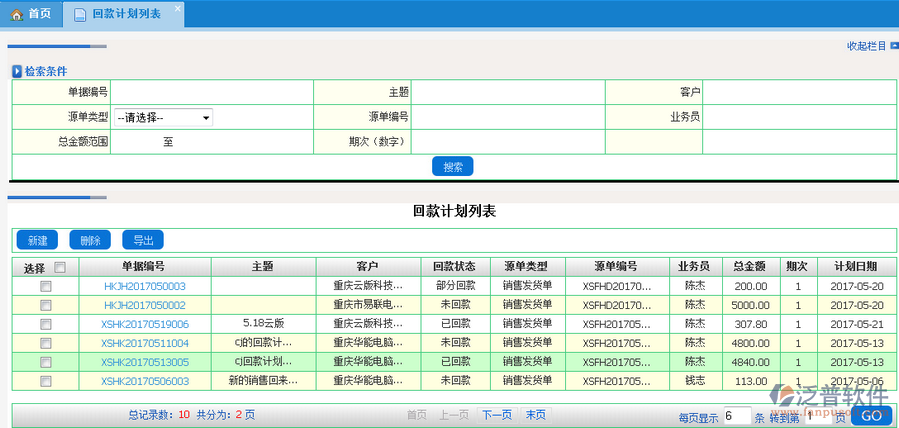Viewport: 899px width, 428px height.
Task: Open the 源单类型 dropdown
Action: pyautogui.click(x=163, y=118)
